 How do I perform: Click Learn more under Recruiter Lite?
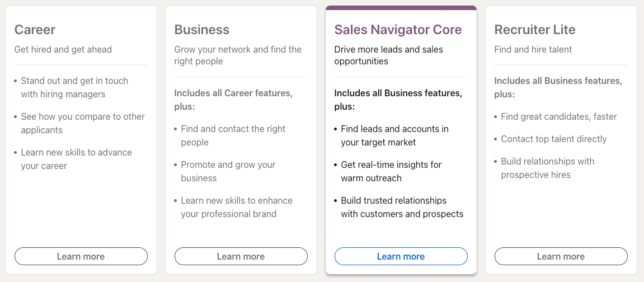click(561, 256)
